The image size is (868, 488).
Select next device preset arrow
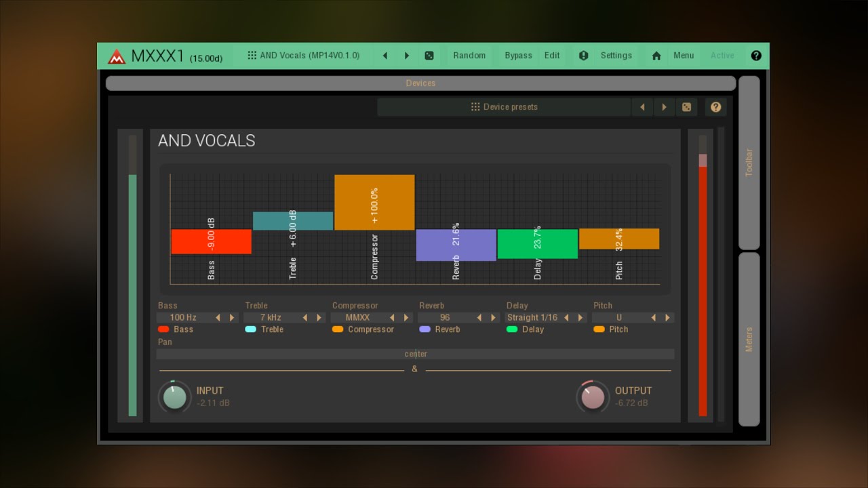pyautogui.click(x=664, y=107)
